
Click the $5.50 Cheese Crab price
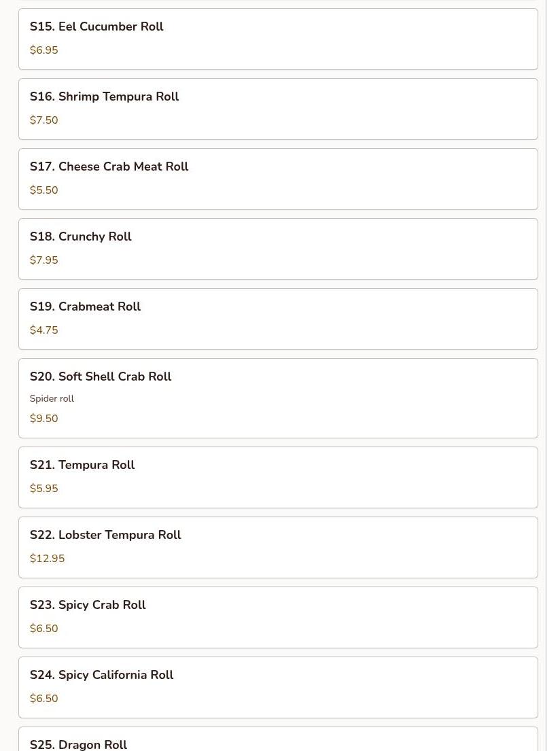coord(43,190)
